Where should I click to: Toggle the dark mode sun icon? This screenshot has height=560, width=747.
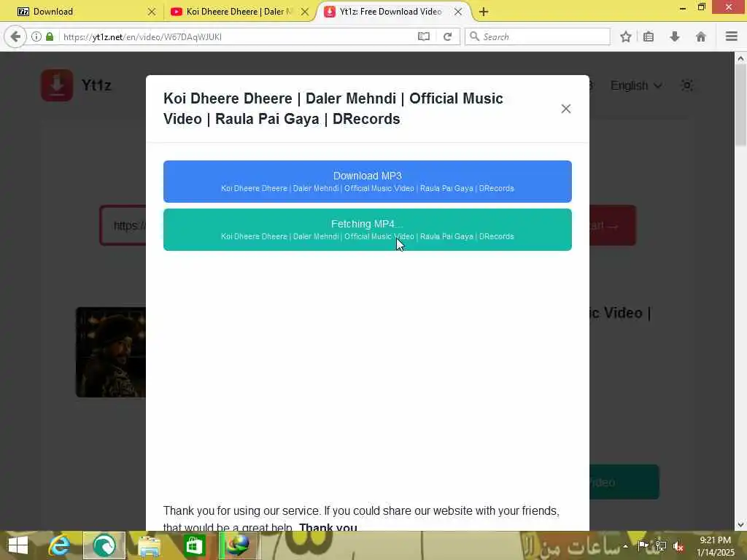click(687, 85)
